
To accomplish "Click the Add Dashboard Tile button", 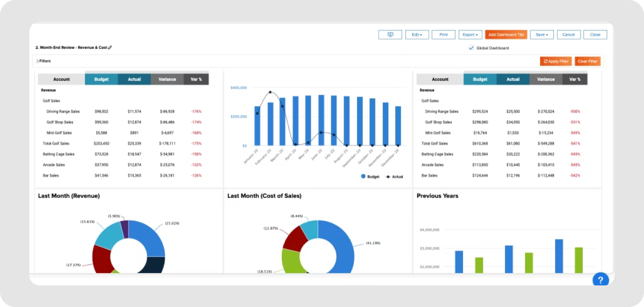I will (506, 34).
